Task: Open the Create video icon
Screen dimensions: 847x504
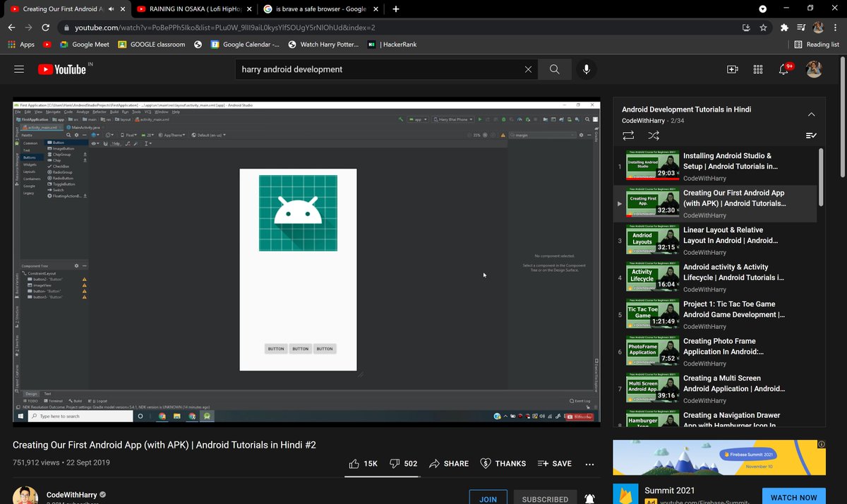Action: point(733,69)
